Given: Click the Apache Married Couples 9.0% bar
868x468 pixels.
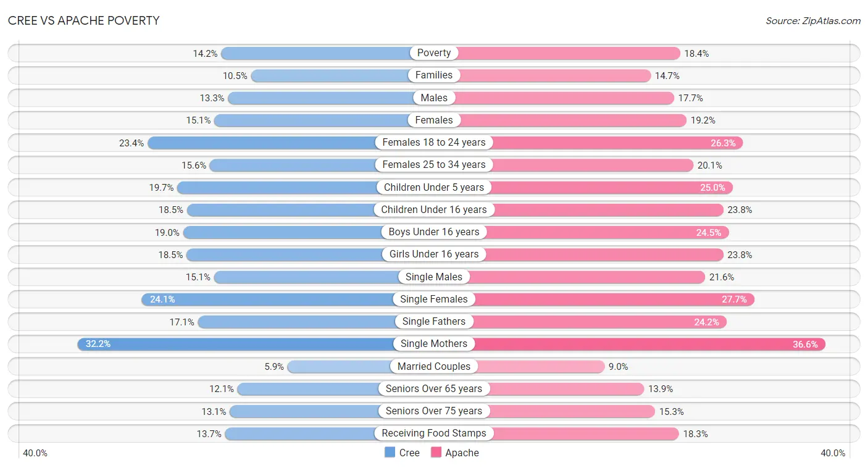Looking at the screenshot, I should pyautogui.click(x=519, y=366).
